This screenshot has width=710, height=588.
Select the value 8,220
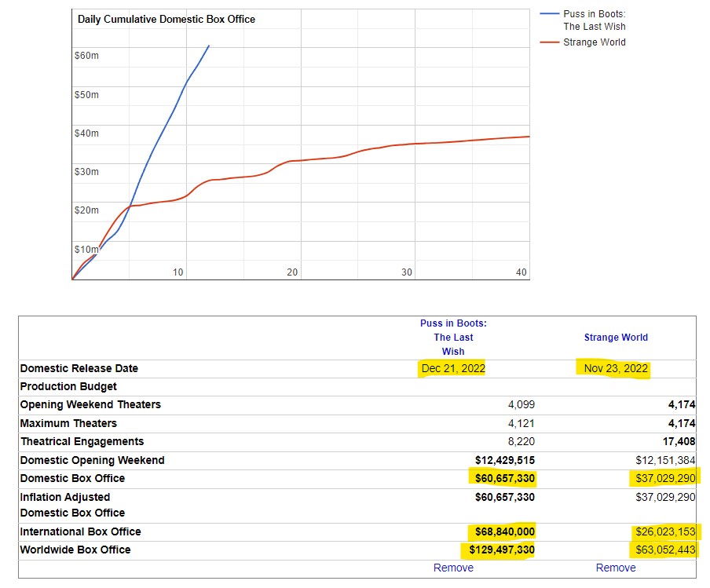tap(522, 441)
